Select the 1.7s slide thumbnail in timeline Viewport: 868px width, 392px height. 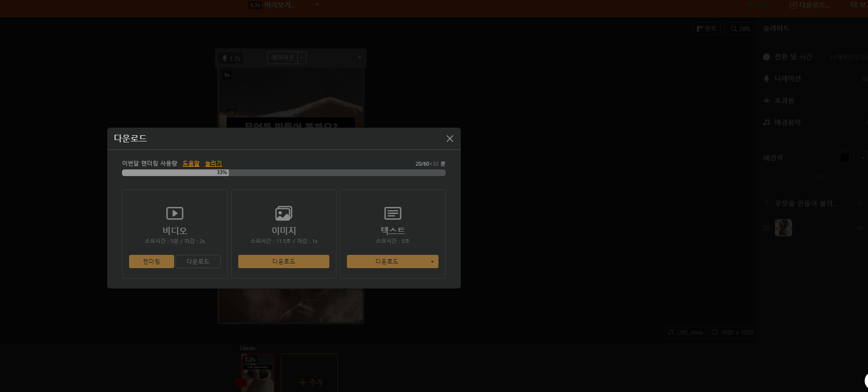258,373
